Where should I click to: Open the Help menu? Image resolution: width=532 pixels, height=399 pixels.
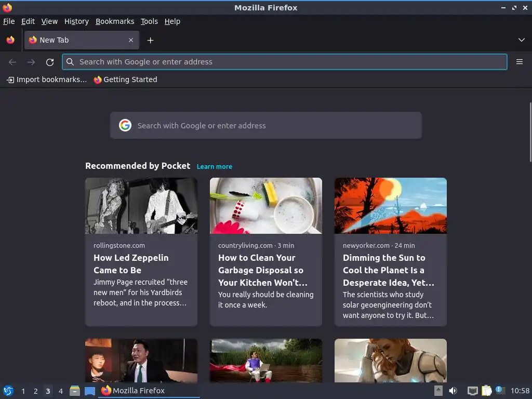pos(172,21)
